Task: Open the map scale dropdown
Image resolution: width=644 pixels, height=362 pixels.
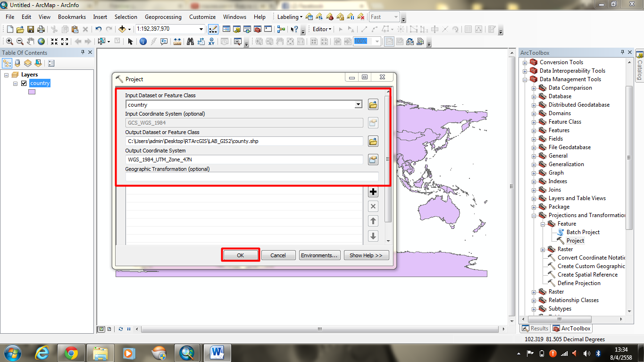Action: 201,29
